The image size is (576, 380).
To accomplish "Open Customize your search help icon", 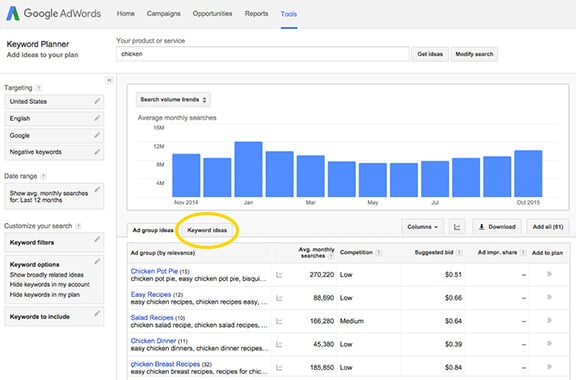I will (x=78, y=226).
